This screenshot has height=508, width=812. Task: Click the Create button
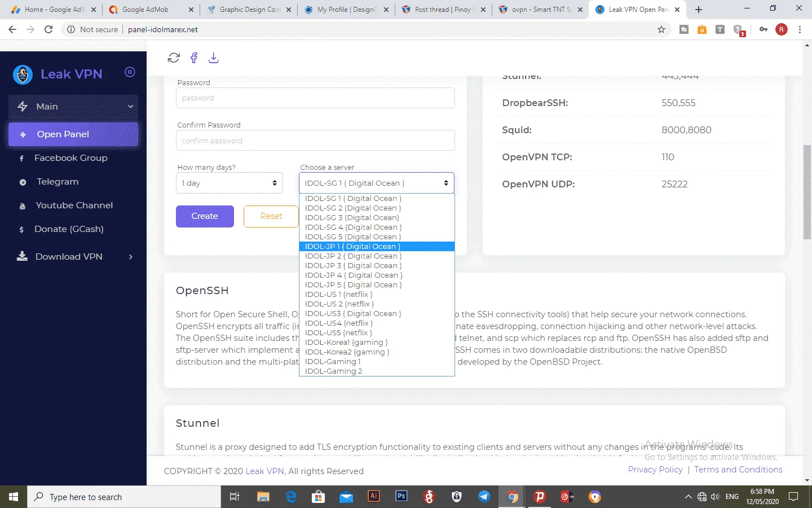pyautogui.click(x=205, y=216)
